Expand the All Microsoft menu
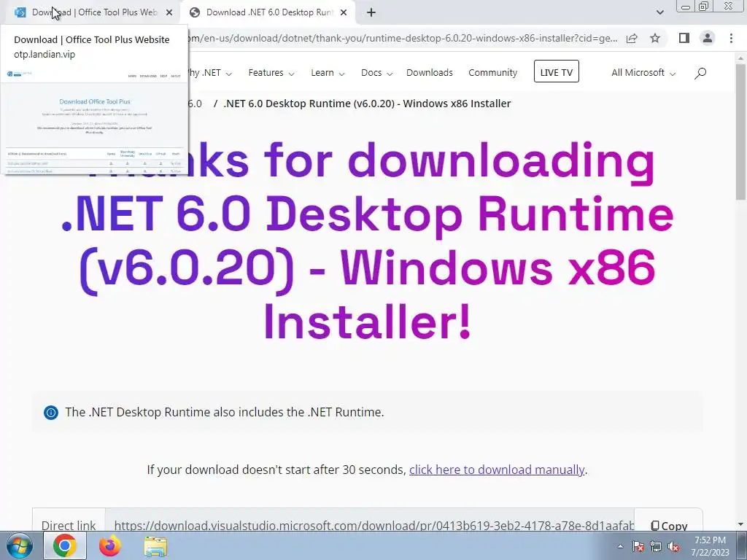 click(x=643, y=72)
